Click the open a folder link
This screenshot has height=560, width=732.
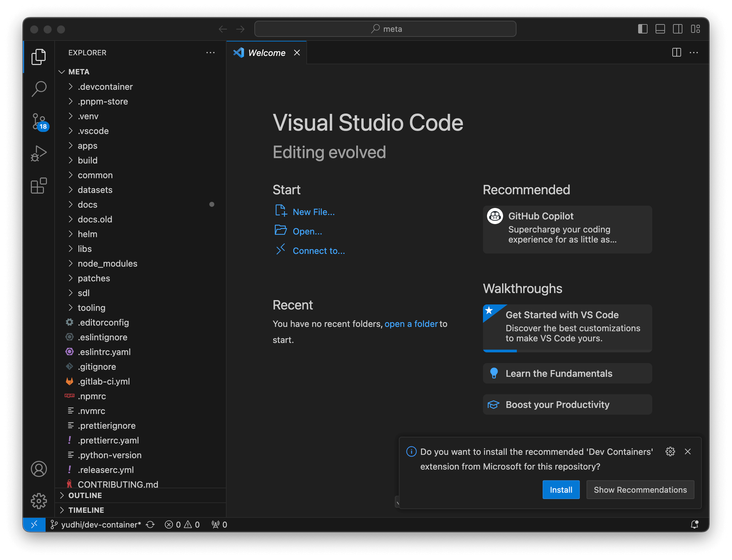coord(411,324)
